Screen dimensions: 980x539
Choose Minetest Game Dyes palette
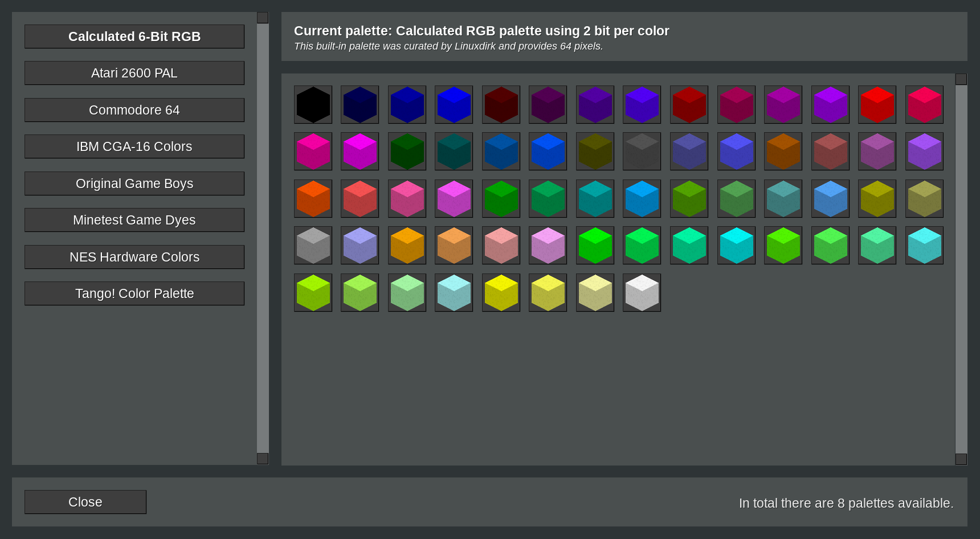coord(134,220)
